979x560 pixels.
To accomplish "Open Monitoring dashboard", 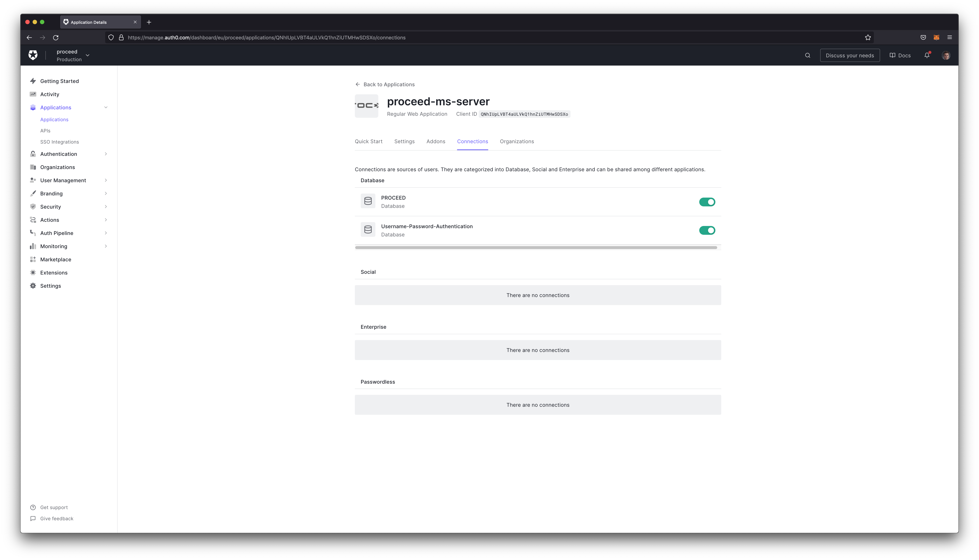I will [53, 246].
